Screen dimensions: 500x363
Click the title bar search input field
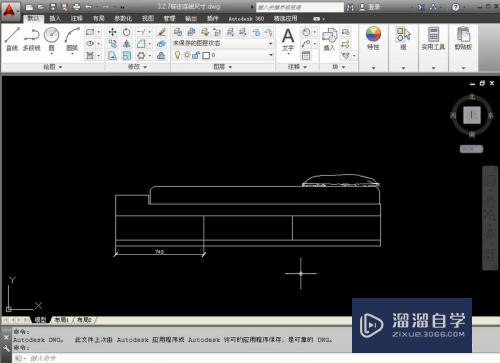coord(300,7)
